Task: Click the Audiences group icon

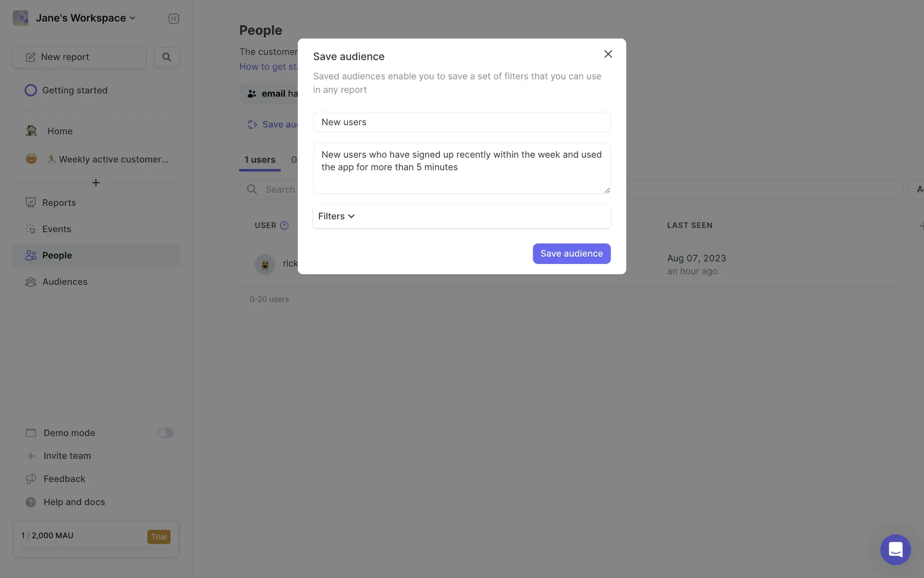Action: (31, 282)
